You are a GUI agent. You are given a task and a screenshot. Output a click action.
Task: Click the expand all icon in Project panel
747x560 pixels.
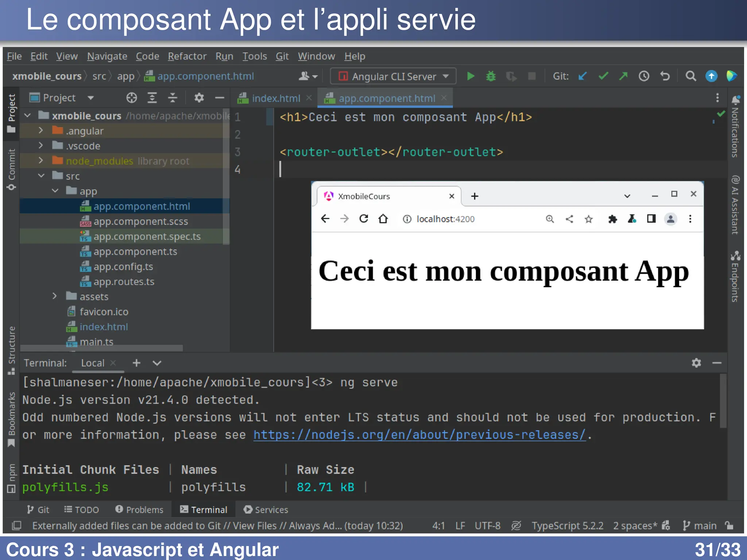point(152,98)
